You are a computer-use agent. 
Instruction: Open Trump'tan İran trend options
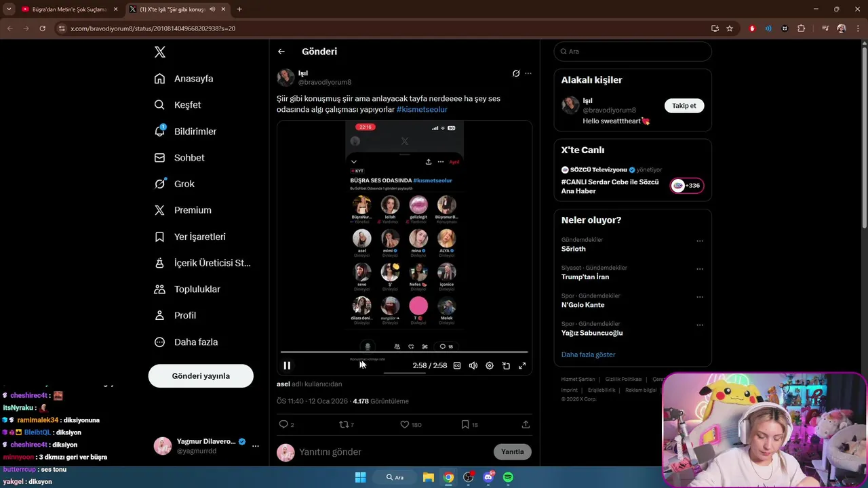(x=700, y=268)
